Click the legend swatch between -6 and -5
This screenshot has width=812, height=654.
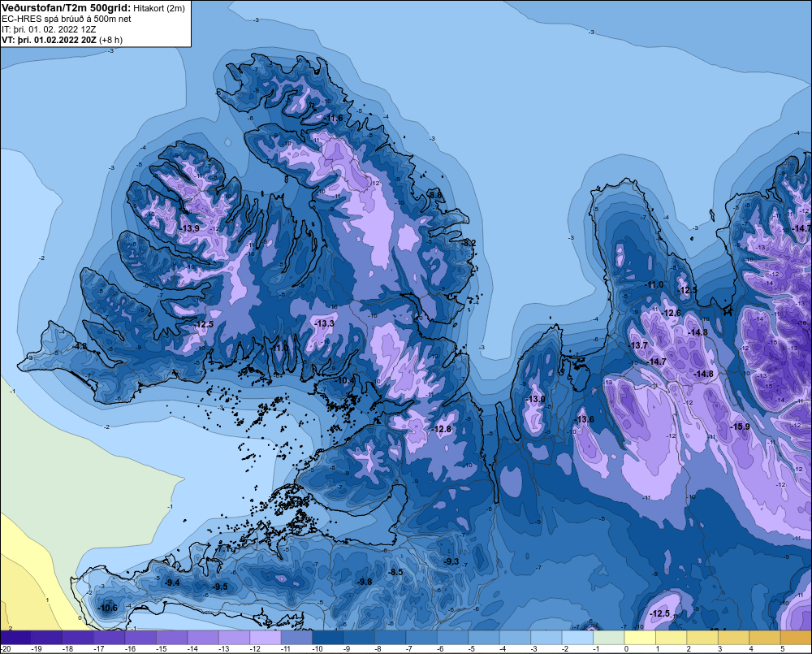[453, 638]
